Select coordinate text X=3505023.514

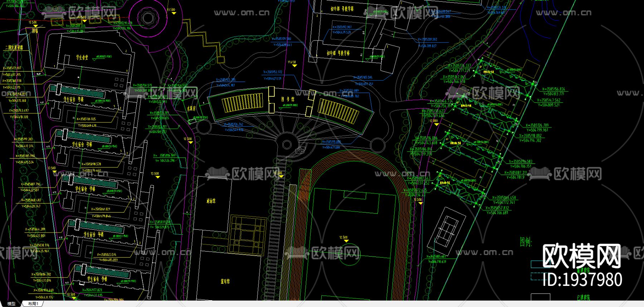coord(107,255)
